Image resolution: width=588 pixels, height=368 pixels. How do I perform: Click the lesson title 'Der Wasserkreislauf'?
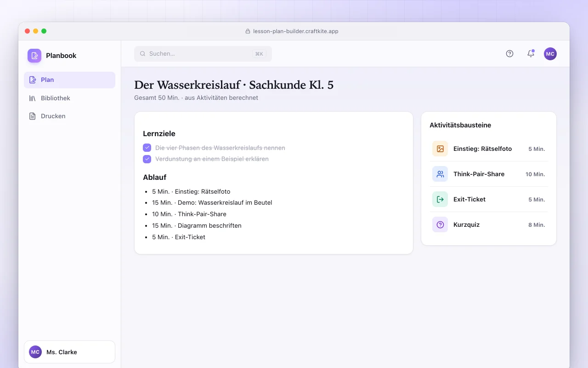pyautogui.click(x=187, y=85)
